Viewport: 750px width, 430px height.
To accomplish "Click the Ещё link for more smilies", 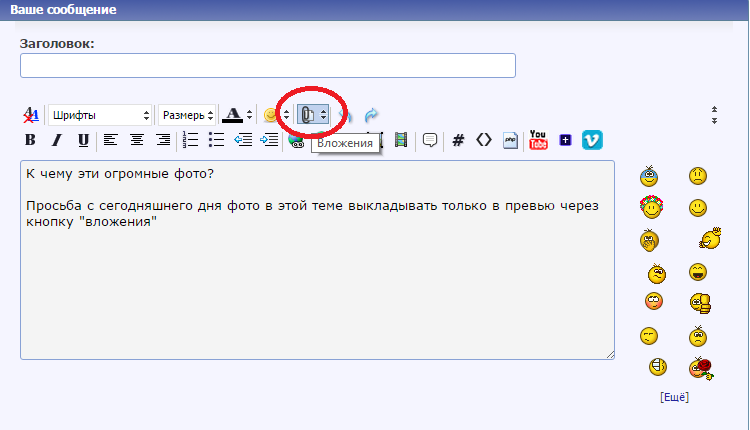I will pyautogui.click(x=674, y=397).
